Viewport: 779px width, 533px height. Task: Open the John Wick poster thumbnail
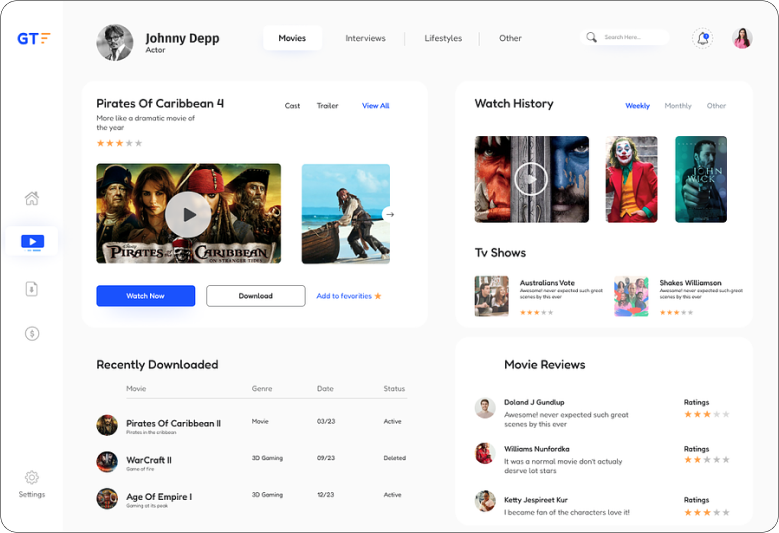pyautogui.click(x=701, y=179)
